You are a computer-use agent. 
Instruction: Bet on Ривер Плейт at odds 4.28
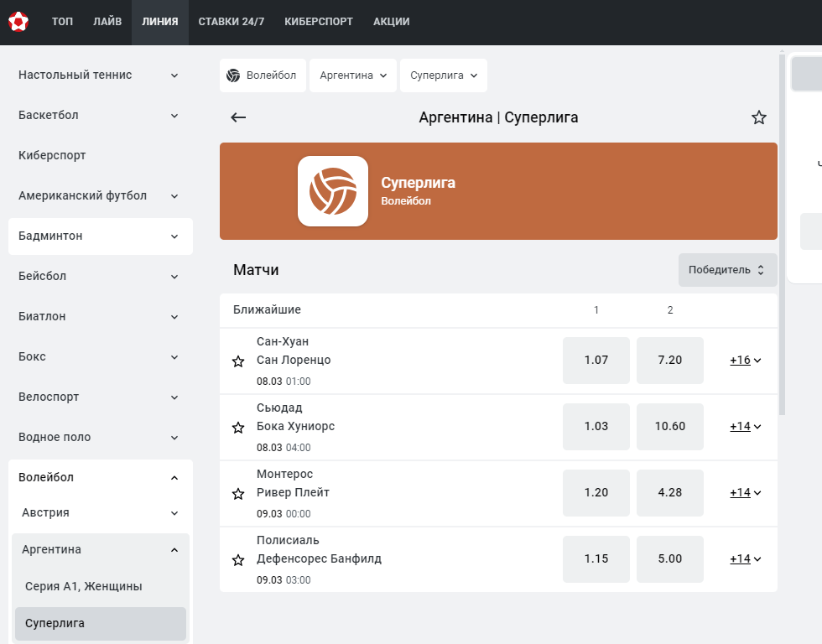670,493
